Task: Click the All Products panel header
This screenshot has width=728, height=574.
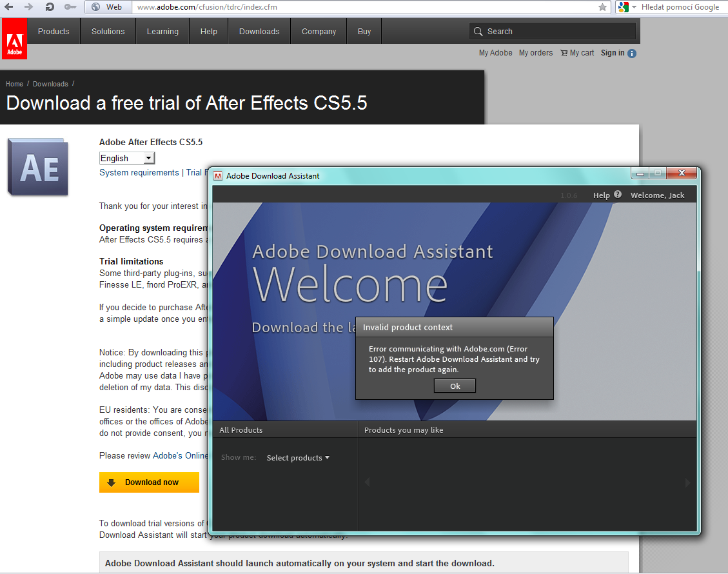Action: 241,430
